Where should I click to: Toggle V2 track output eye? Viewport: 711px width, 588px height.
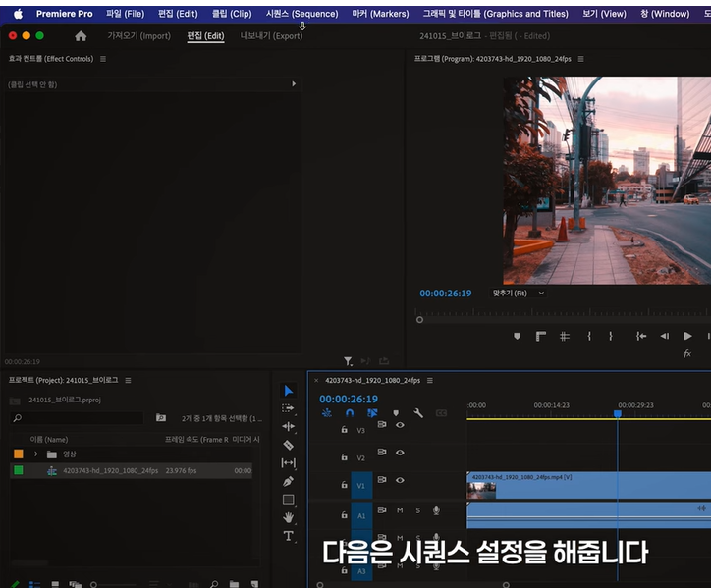coord(400,453)
